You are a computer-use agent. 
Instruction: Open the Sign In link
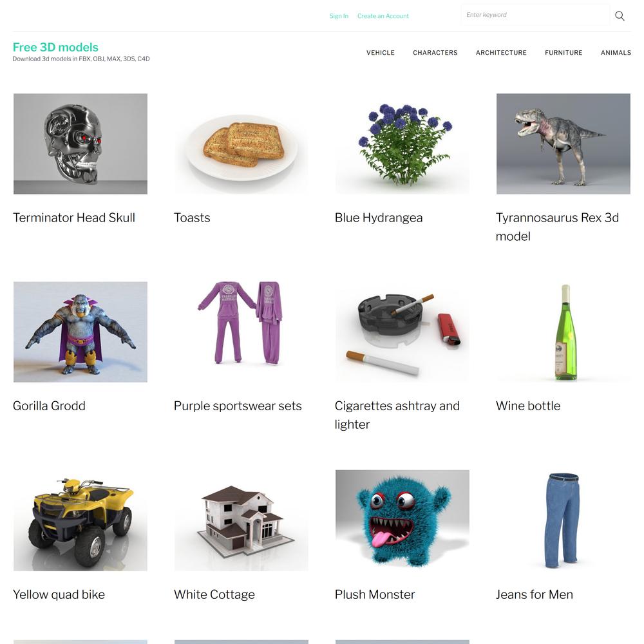coord(339,16)
